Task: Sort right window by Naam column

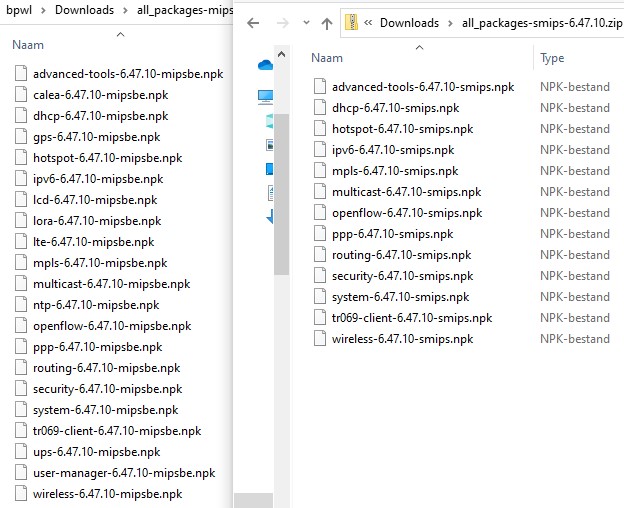Action: [327, 58]
